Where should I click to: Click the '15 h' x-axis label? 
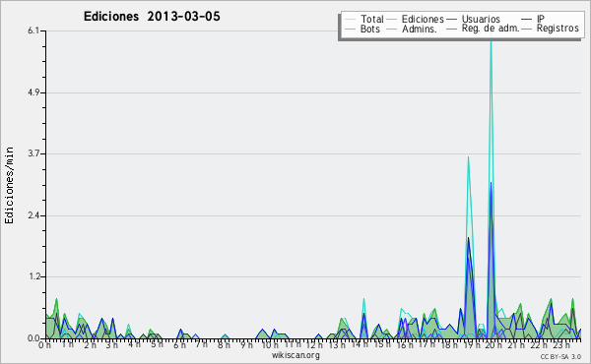[382, 344]
